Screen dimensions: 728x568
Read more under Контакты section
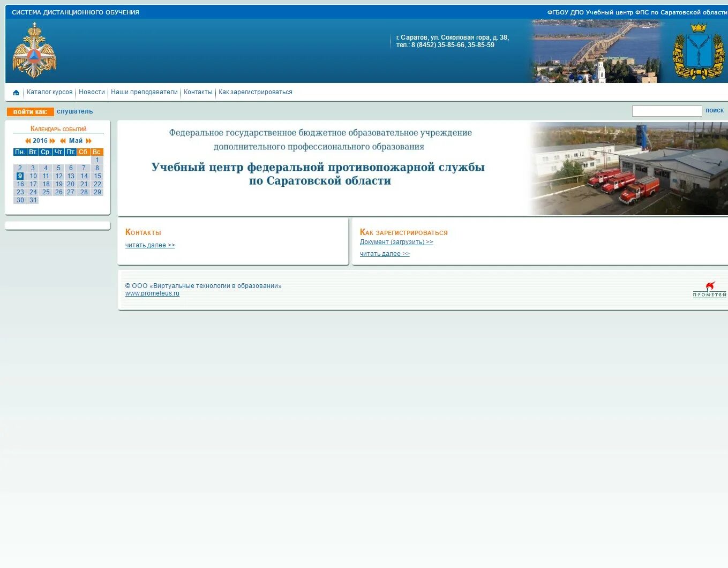pyautogui.click(x=150, y=245)
